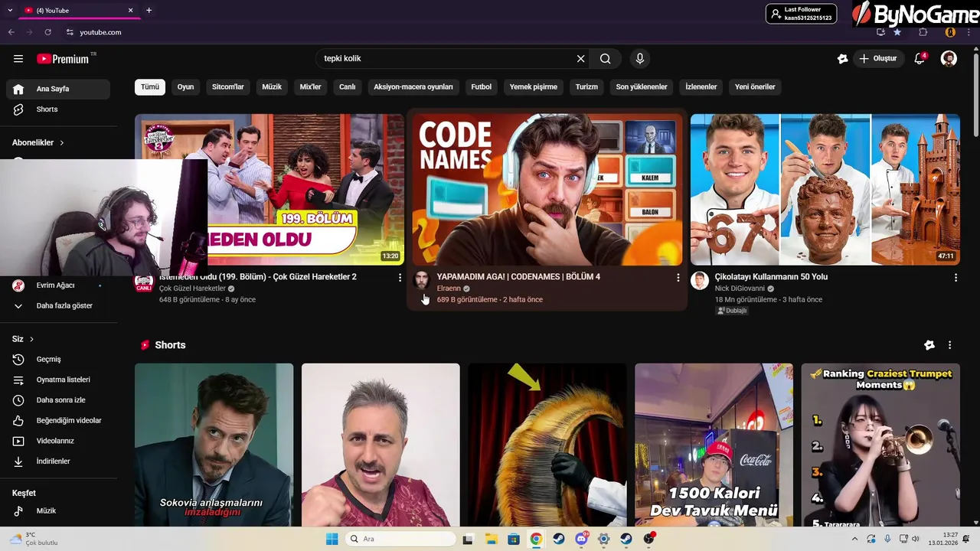Select the Müzik filter chip
Image resolution: width=980 pixels, height=551 pixels.
click(x=272, y=86)
